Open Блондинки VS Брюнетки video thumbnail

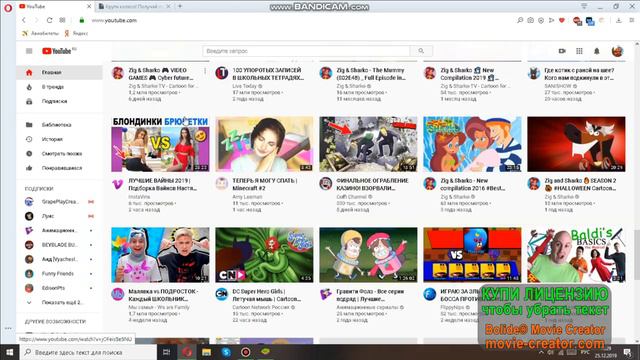[160, 144]
